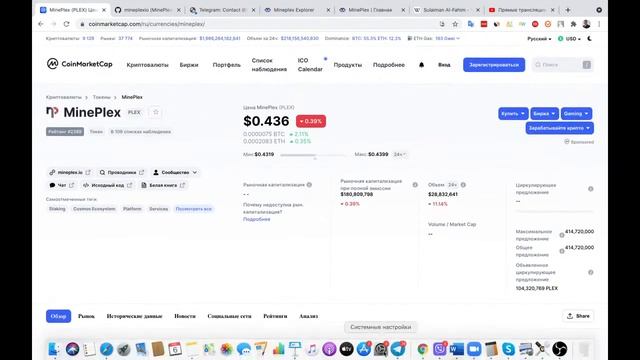Reload the page in Chrome
The height and width of the screenshot is (360, 640).
coord(67,24)
